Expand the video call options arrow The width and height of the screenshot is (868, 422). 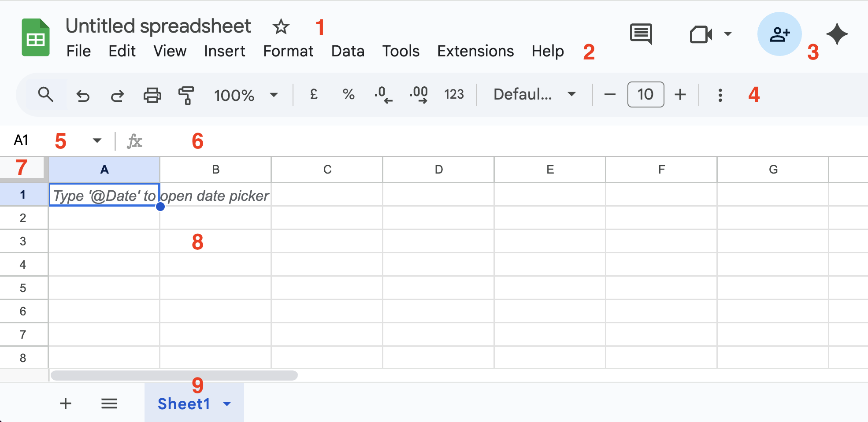point(728,33)
